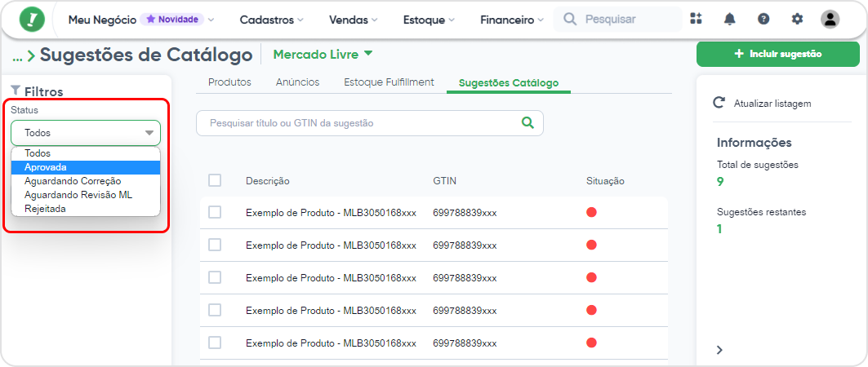The height and width of the screenshot is (367, 868).
Task: Click the Atualizar listagem refresh icon
Action: 719,103
